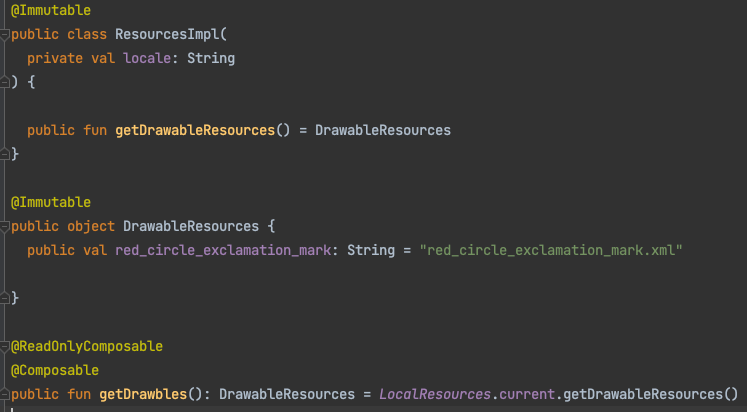The height and width of the screenshot is (412, 747).
Task: Click the @Composable annotation
Action: [x=54, y=370]
